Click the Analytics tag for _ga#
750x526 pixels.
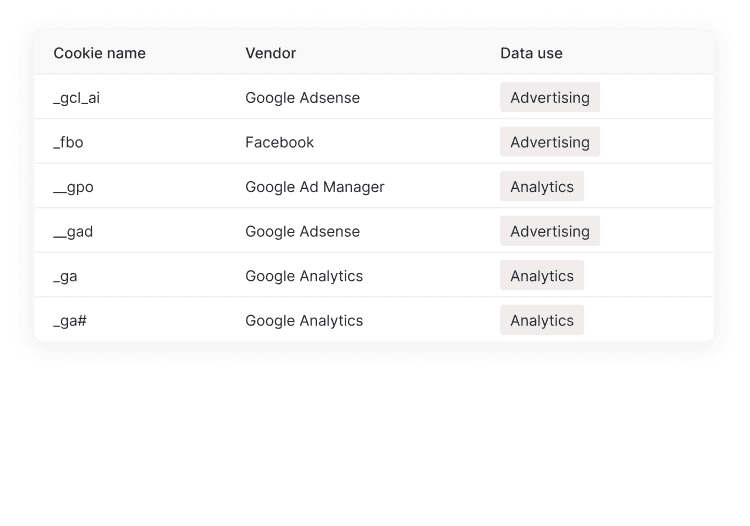pyautogui.click(x=542, y=320)
